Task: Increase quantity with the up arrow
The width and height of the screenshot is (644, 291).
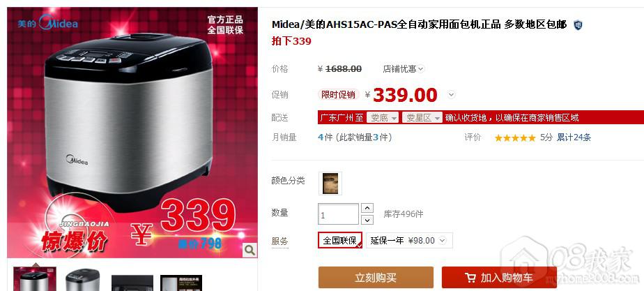Action: pos(367,209)
